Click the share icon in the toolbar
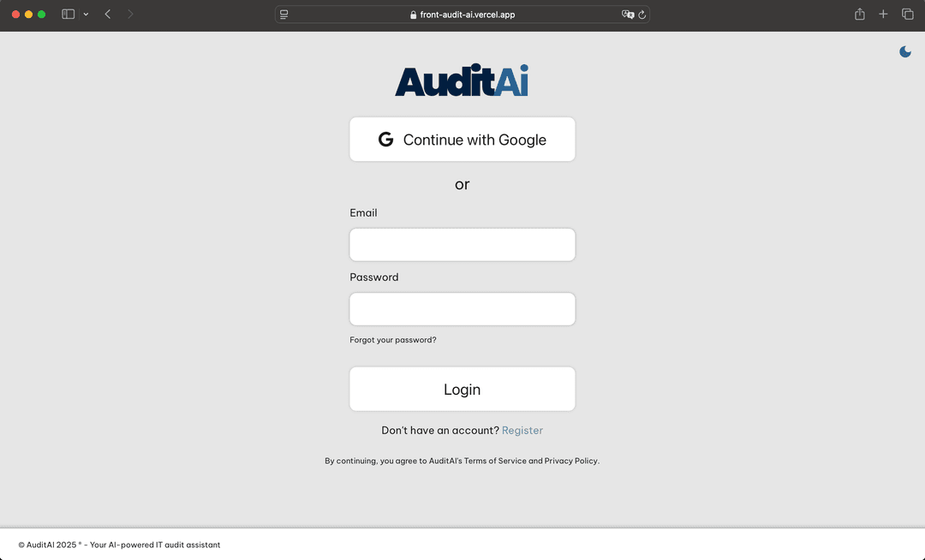This screenshot has height=560, width=925. (x=859, y=14)
